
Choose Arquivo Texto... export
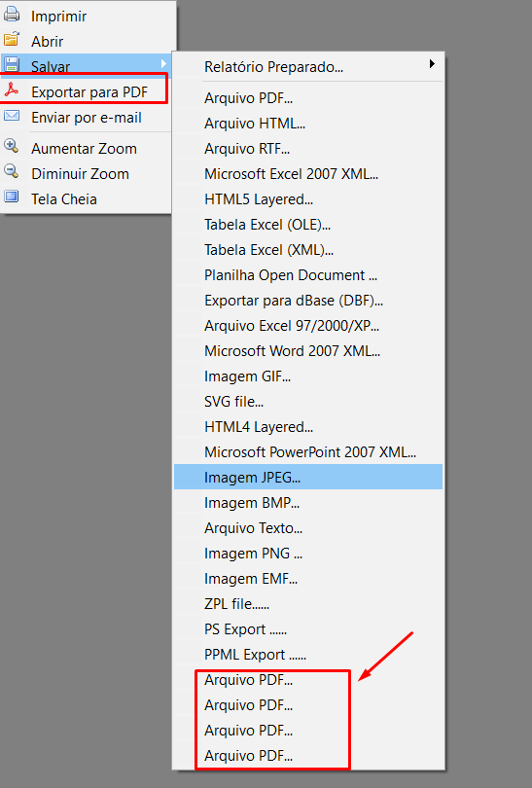point(308,527)
